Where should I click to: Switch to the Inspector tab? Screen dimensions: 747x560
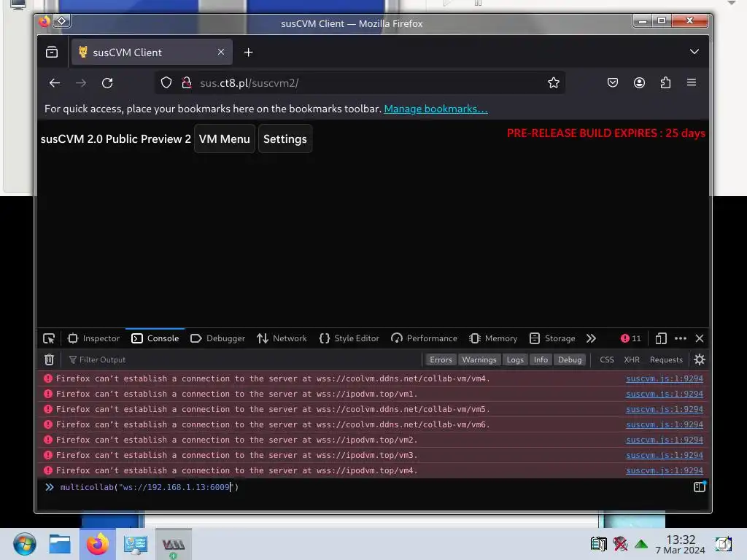[93, 338]
